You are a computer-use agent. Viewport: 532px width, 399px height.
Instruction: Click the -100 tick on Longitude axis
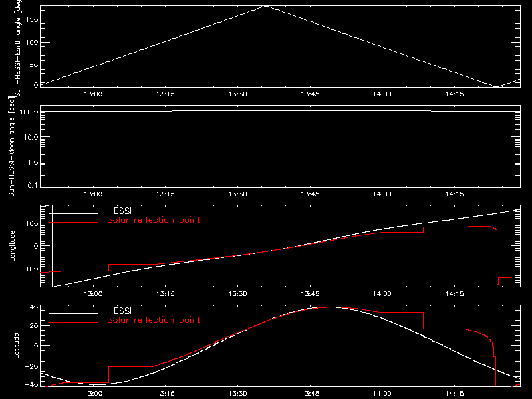pos(29,269)
